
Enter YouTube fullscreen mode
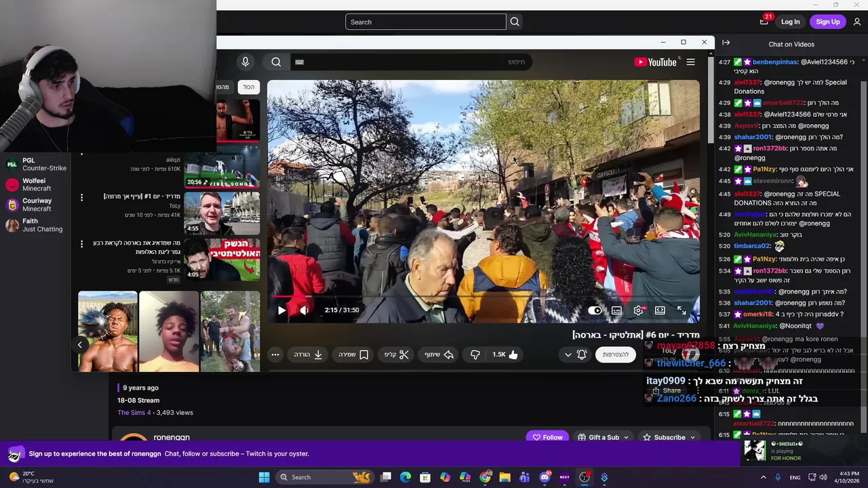(x=682, y=310)
